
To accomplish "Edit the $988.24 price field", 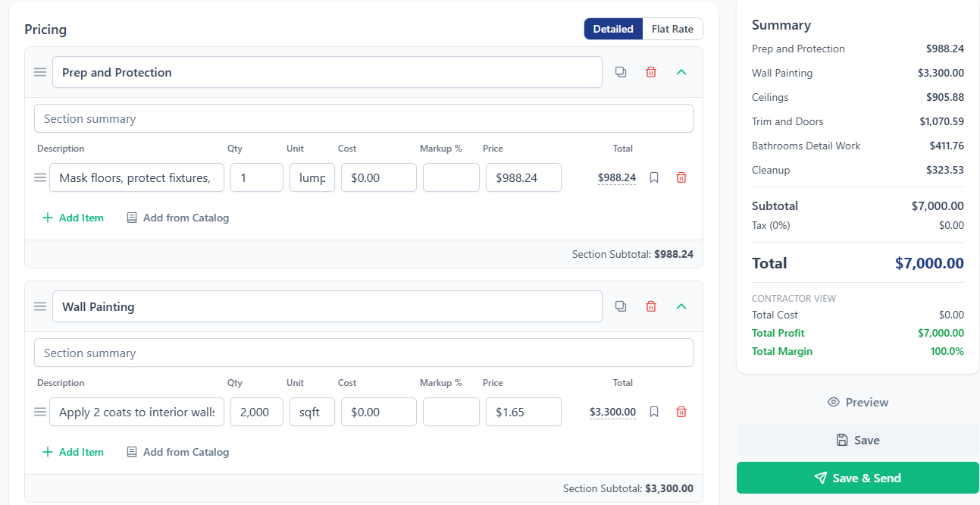I will tap(524, 177).
